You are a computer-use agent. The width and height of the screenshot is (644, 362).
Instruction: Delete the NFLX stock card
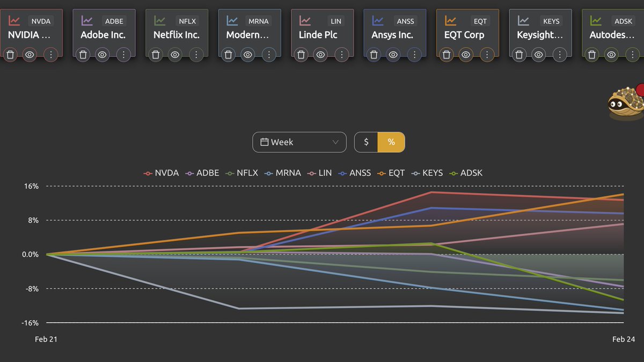click(156, 55)
